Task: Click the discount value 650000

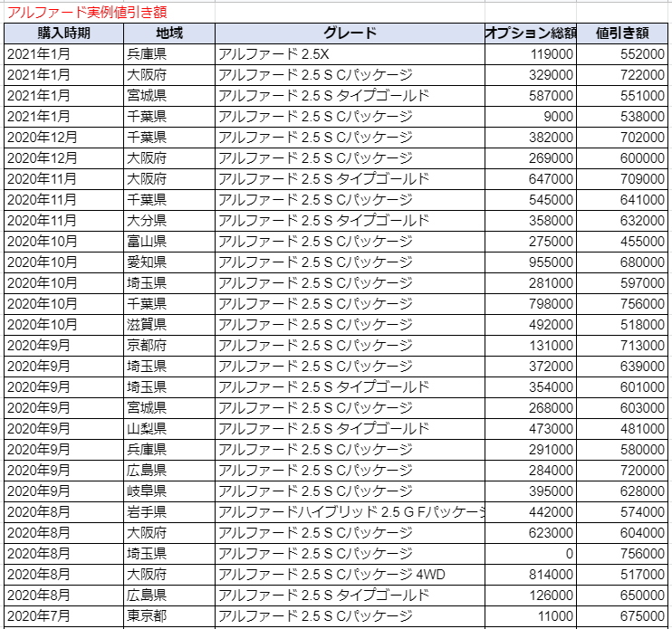Action: tap(622, 596)
